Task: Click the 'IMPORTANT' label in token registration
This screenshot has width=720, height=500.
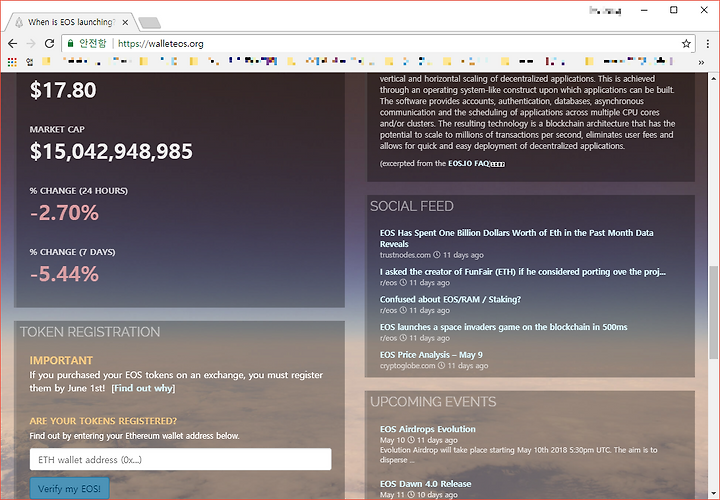Action: click(x=61, y=360)
